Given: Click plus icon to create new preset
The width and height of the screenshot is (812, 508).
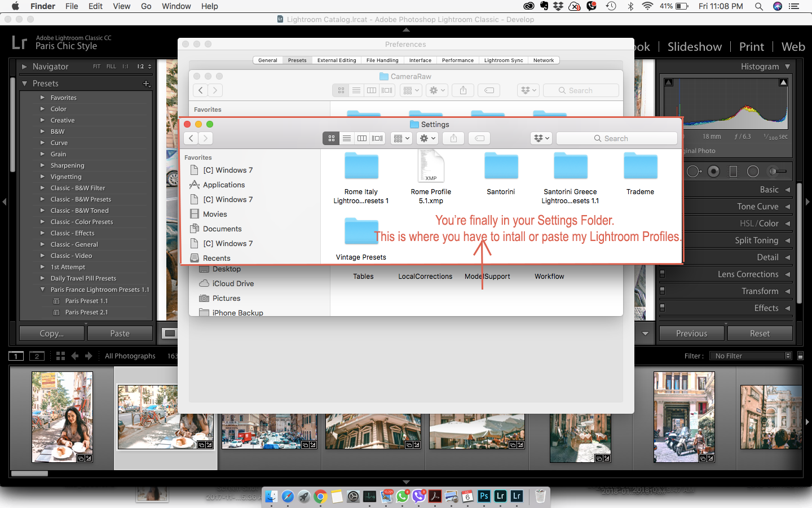Looking at the screenshot, I should [147, 84].
